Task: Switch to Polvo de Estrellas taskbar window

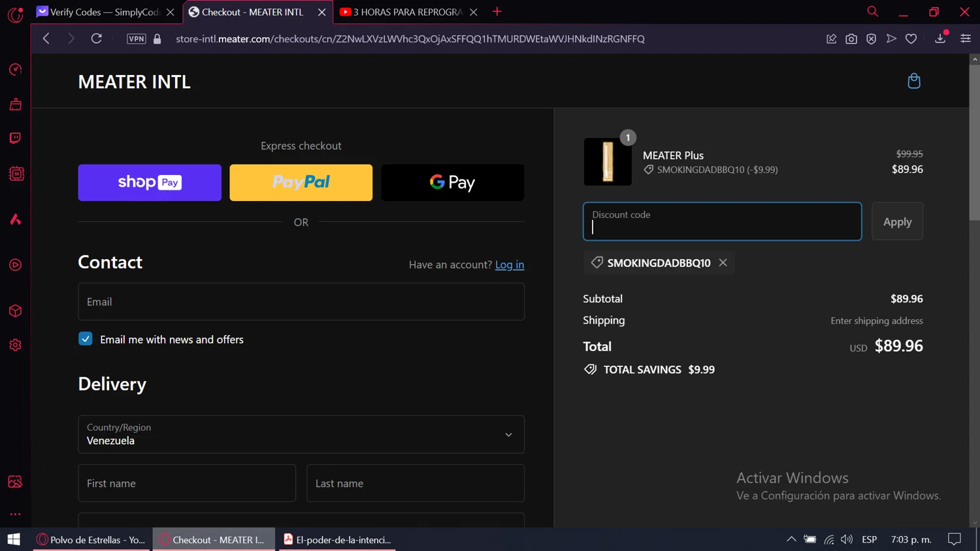Action: tap(91, 539)
